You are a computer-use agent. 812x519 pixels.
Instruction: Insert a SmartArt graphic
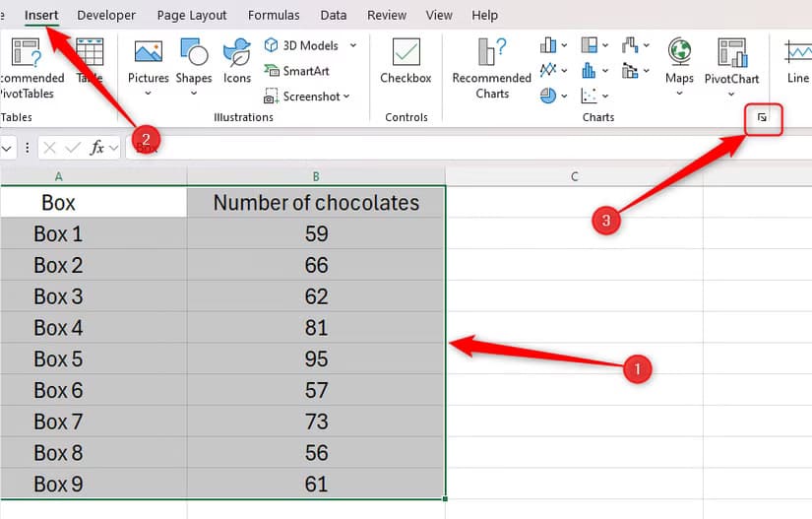[296, 71]
